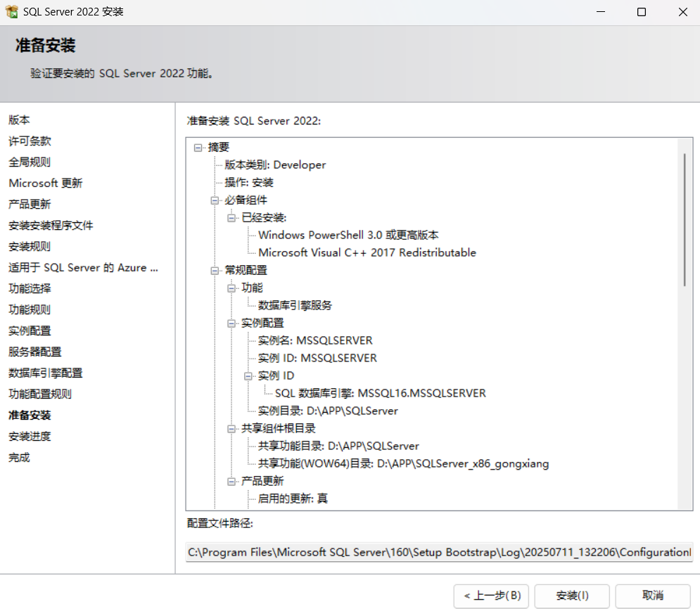The image size is (700, 611).
Task: Select the 完成 sidebar step
Action: point(19,457)
